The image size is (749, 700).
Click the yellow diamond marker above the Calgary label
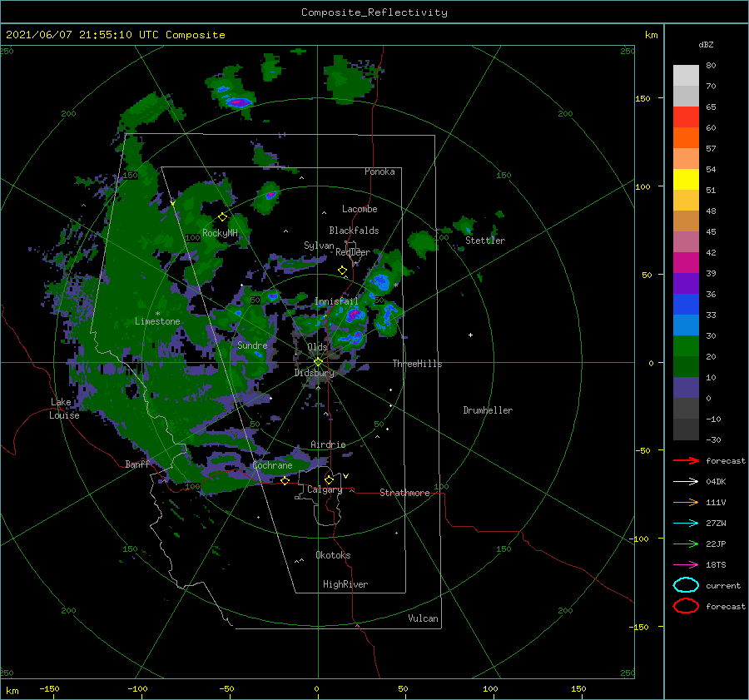(x=329, y=479)
